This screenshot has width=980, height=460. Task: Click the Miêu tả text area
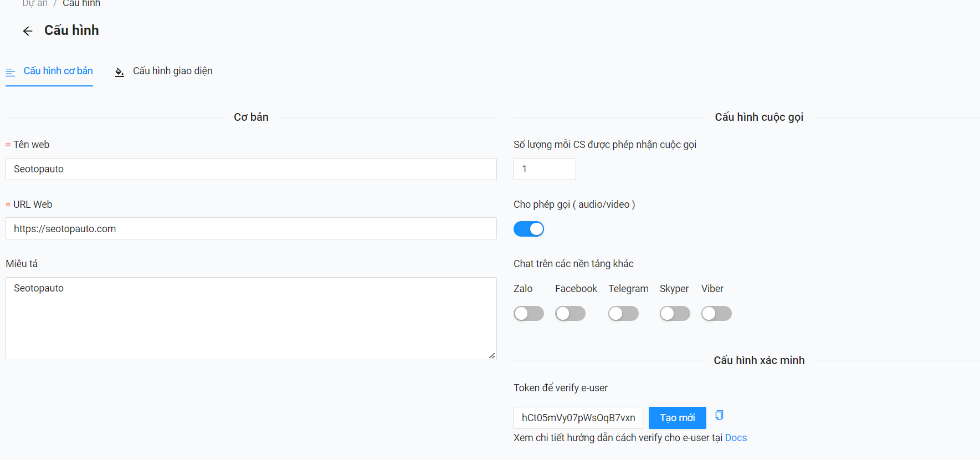click(x=251, y=319)
